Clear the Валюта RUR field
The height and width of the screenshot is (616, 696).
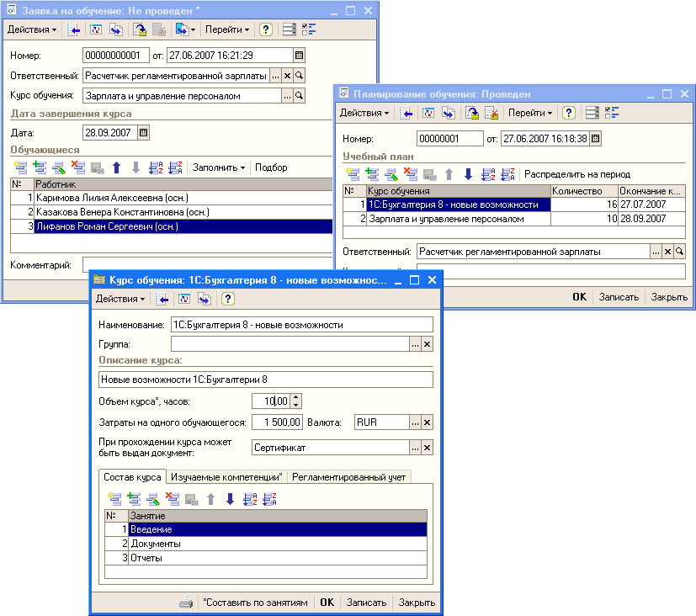pyautogui.click(x=427, y=422)
